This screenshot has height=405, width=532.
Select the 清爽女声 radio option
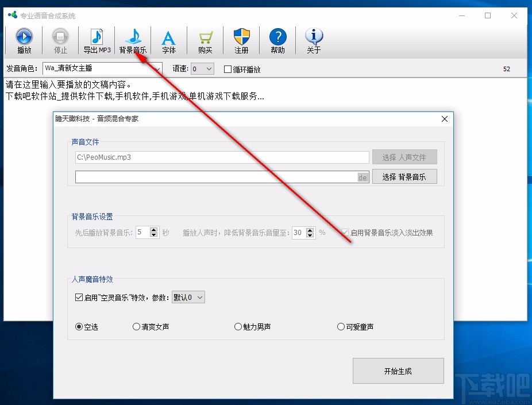click(x=136, y=327)
